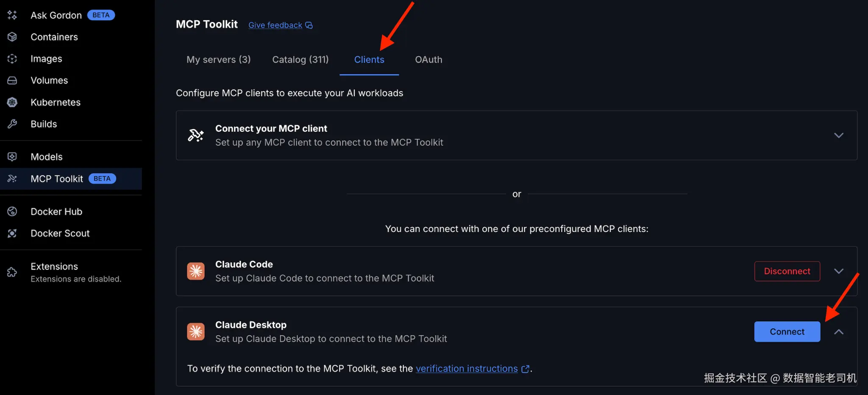Open the Docker Scout icon
The height and width of the screenshot is (395, 868).
12,233
